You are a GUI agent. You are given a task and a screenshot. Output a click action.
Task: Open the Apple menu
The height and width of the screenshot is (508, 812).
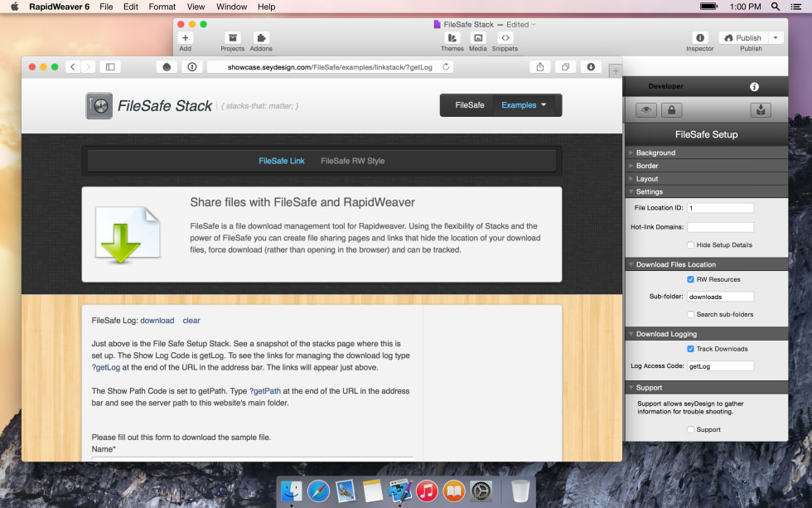point(15,7)
